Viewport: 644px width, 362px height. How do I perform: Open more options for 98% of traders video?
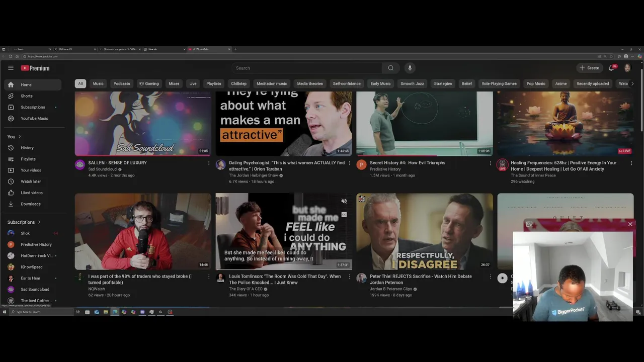tap(209, 277)
